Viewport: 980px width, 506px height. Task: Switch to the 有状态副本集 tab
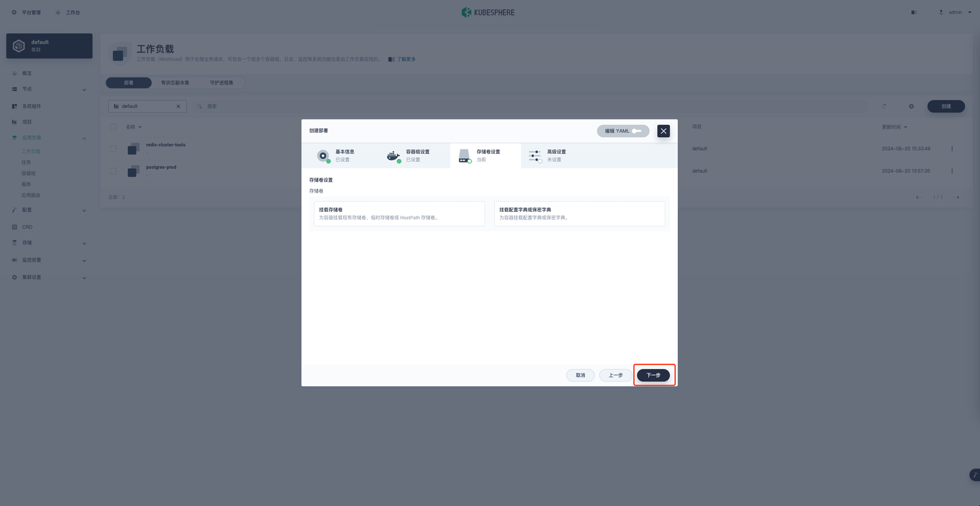[175, 83]
